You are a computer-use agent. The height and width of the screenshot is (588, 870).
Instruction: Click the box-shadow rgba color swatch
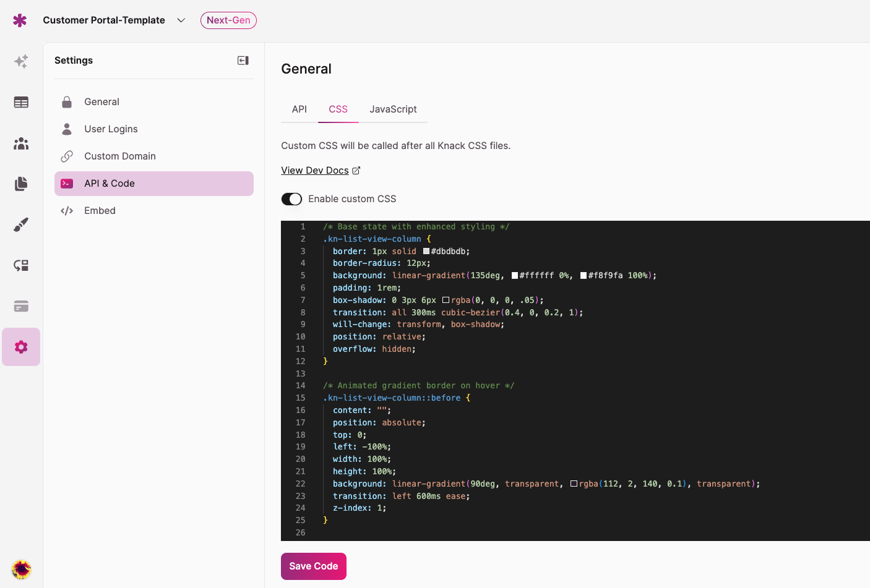coord(446,300)
